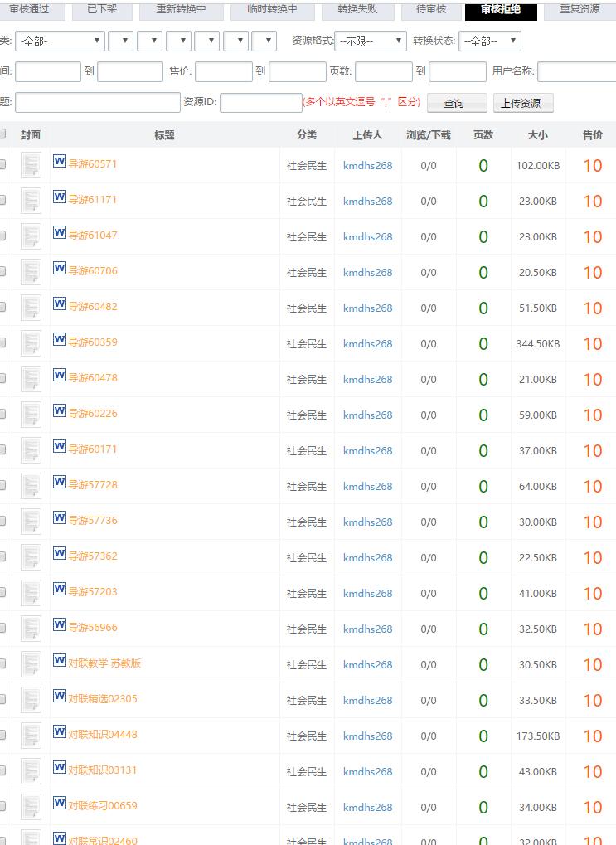The width and height of the screenshot is (616, 845).
Task: Switch to the 待审核 tab
Action: point(430,10)
